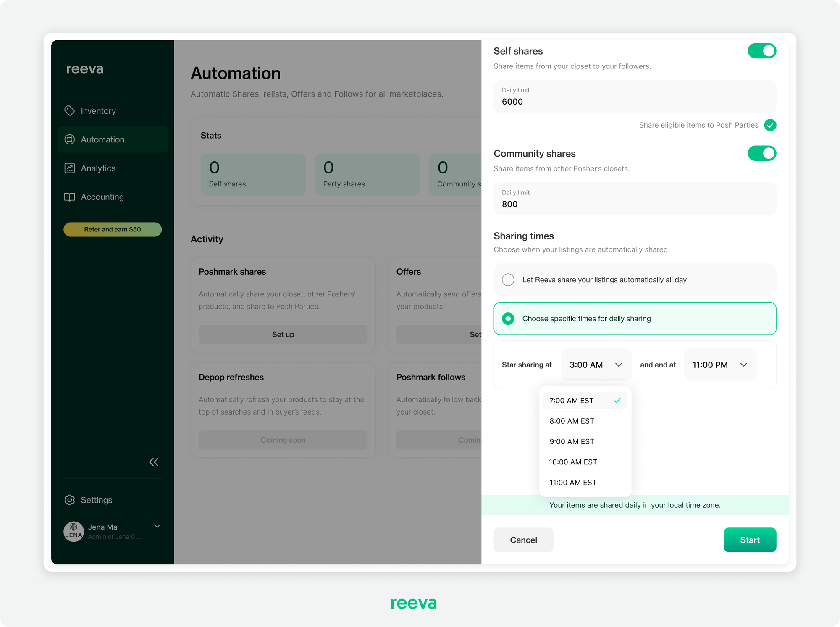Open Accounting in the sidebar
The height and width of the screenshot is (627, 840).
pos(113,197)
